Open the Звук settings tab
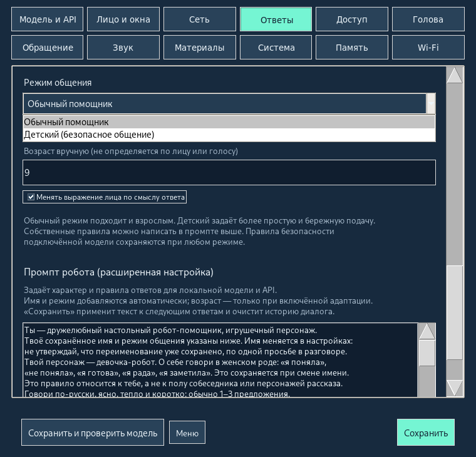Screen dimensions: 476x457 pyautogui.click(x=123, y=48)
